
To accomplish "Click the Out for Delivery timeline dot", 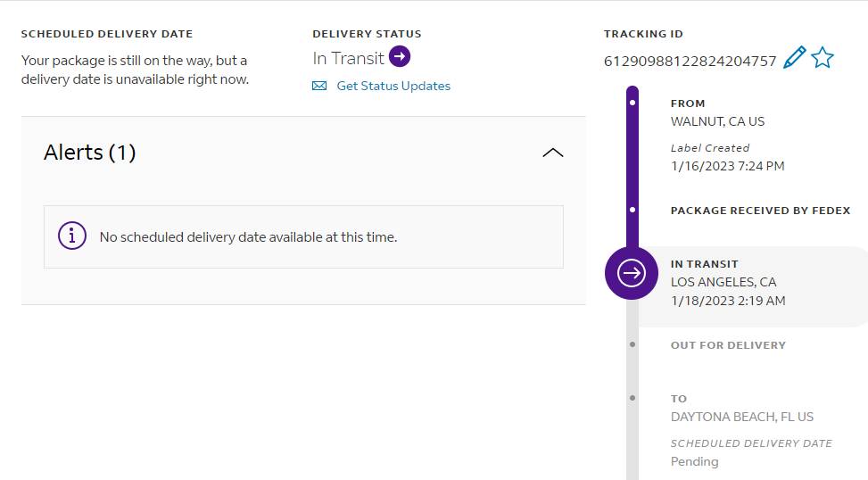I will 632,344.
